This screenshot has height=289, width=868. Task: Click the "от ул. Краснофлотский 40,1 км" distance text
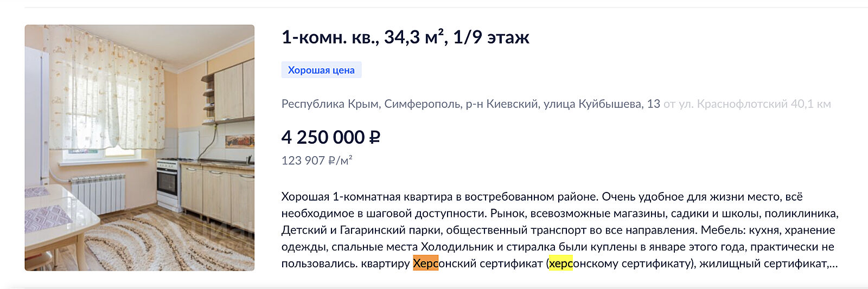[x=747, y=104]
